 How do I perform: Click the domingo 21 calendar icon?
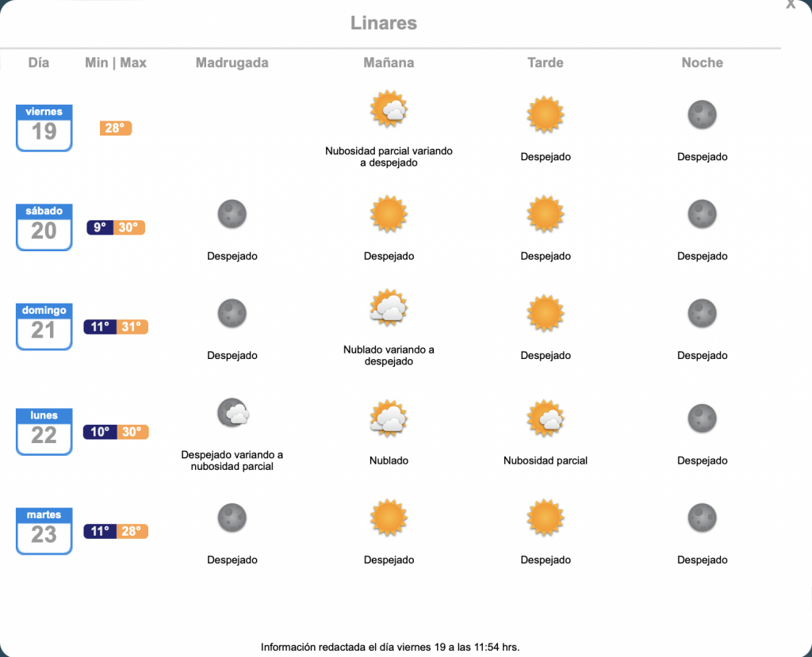(x=44, y=327)
